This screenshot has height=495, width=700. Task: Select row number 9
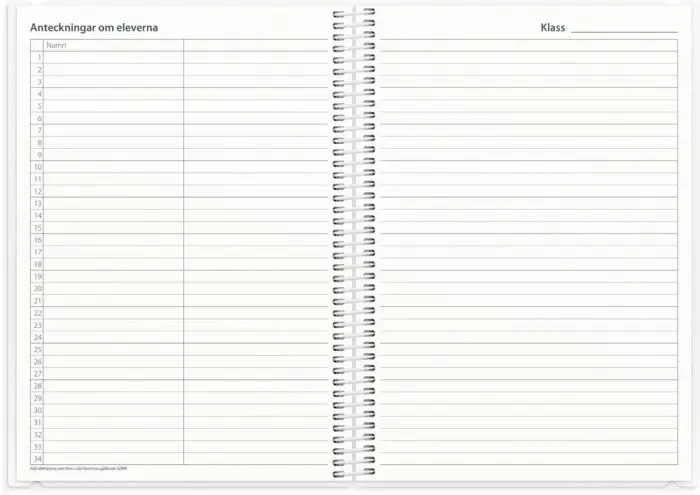coord(39,155)
